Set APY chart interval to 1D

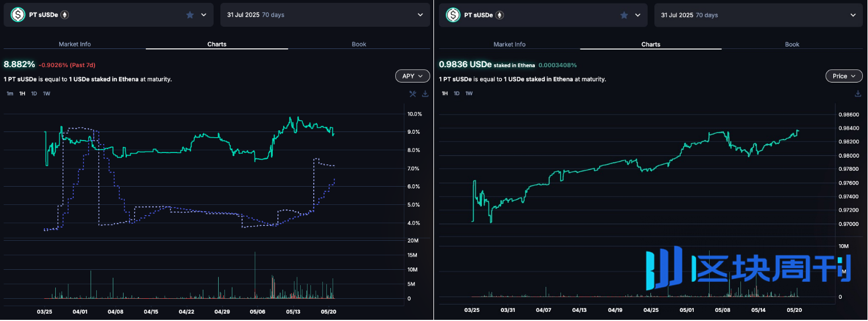(34, 93)
